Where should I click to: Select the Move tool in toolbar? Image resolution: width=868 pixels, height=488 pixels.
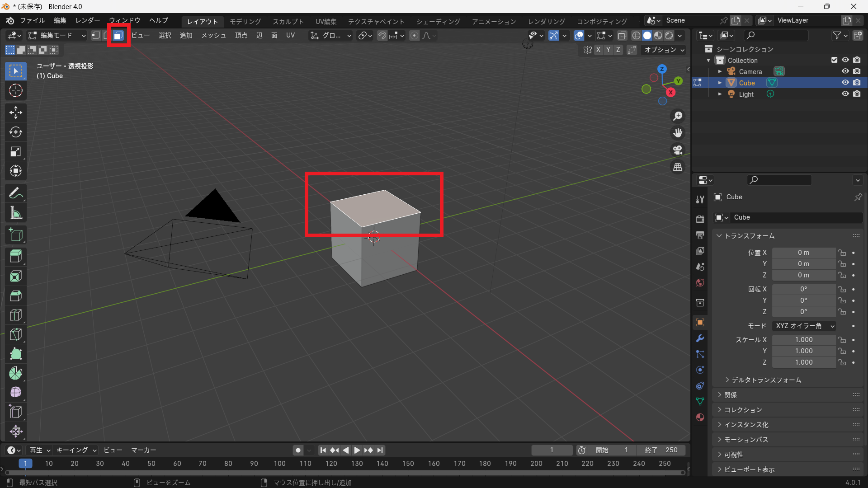point(16,113)
